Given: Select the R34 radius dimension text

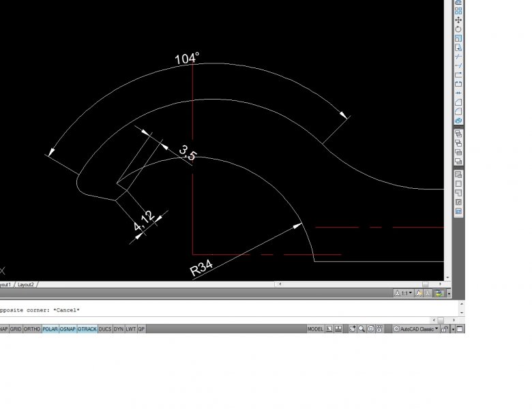Looking at the screenshot, I should [201, 268].
